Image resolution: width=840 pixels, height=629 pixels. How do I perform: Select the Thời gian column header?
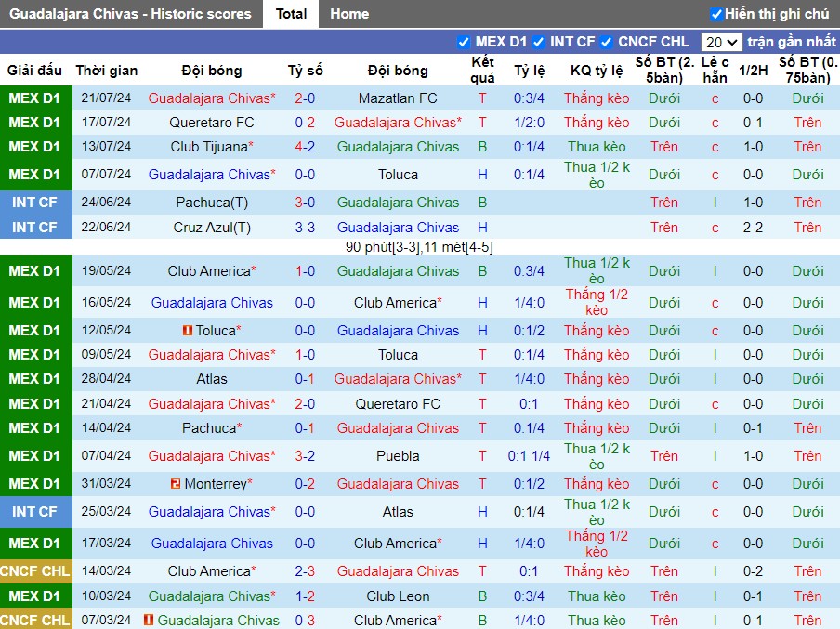(x=107, y=71)
